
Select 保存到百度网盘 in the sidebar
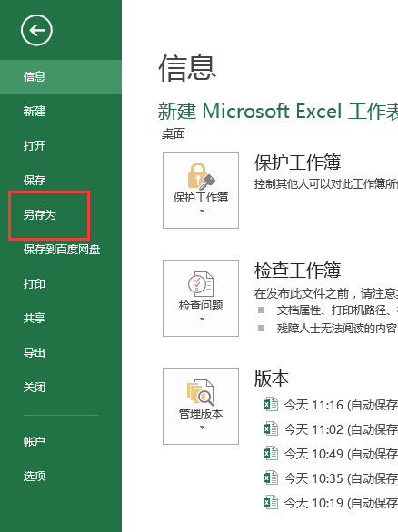click(x=61, y=250)
